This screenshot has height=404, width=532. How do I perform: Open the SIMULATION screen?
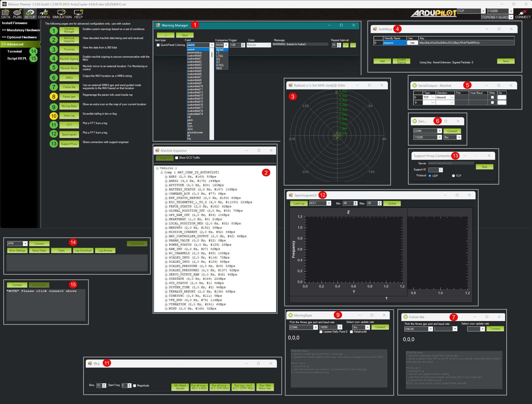[62, 14]
